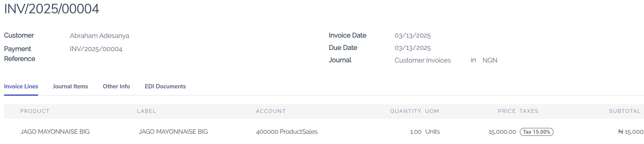Open the NGN currency selector
Viewport: 644px width, 144px height.
[490, 60]
